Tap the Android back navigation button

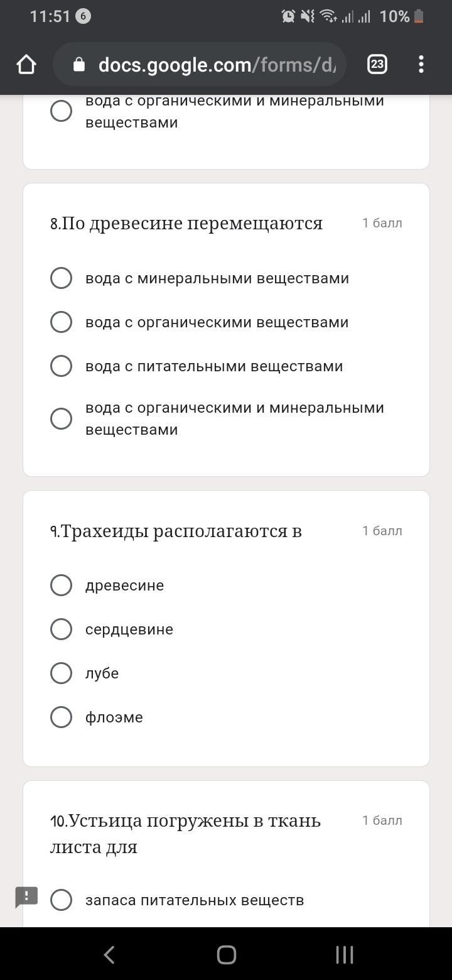click(x=109, y=955)
